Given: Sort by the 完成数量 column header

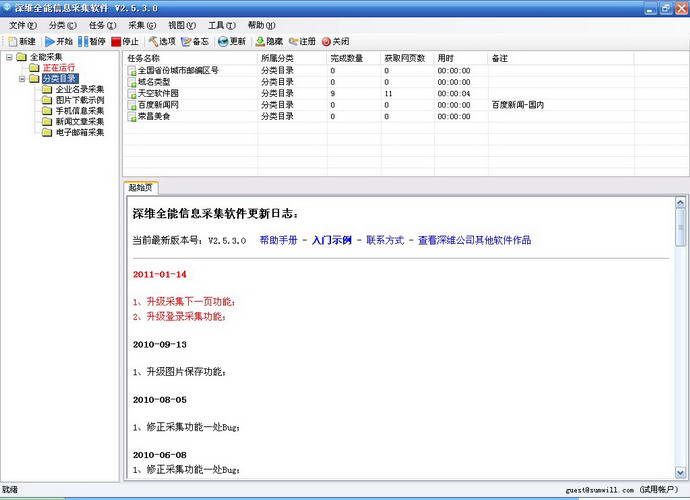Looking at the screenshot, I should (x=354, y=58).
